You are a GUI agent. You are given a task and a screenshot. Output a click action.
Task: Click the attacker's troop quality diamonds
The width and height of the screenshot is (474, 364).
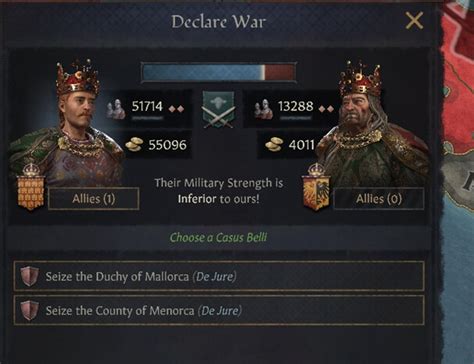176,109
